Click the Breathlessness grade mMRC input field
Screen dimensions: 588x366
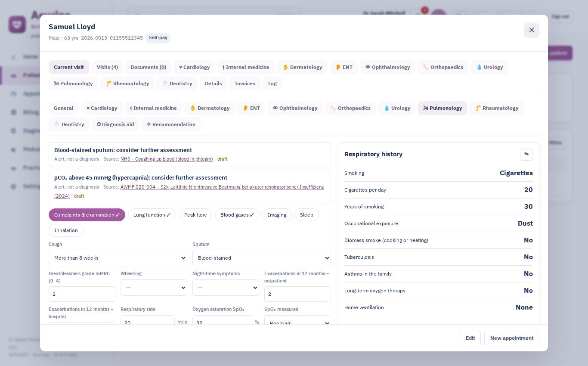coord(82,294)
